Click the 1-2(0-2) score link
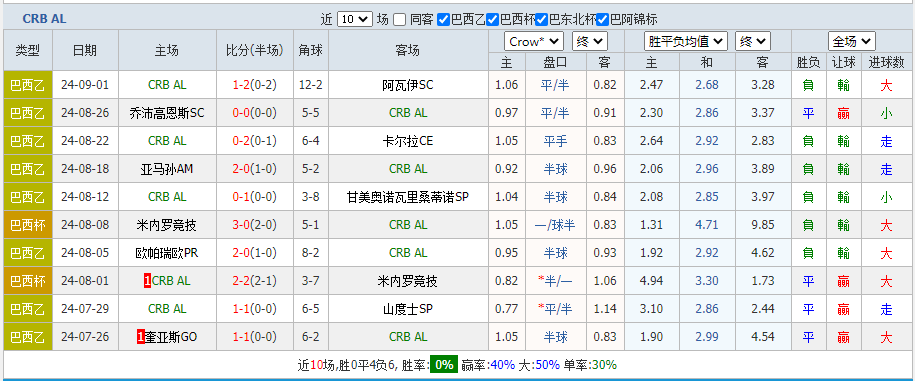Viewport: 915px width, 381px height. 254,85
